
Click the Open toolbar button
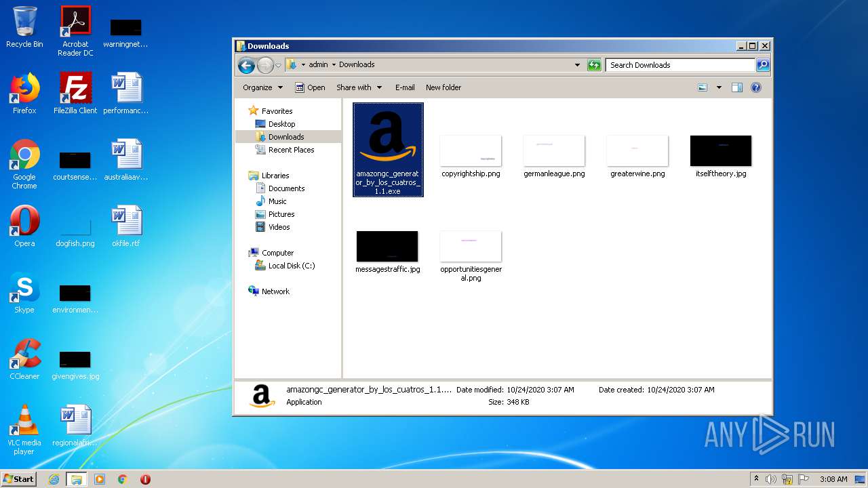tap(310, 87)
